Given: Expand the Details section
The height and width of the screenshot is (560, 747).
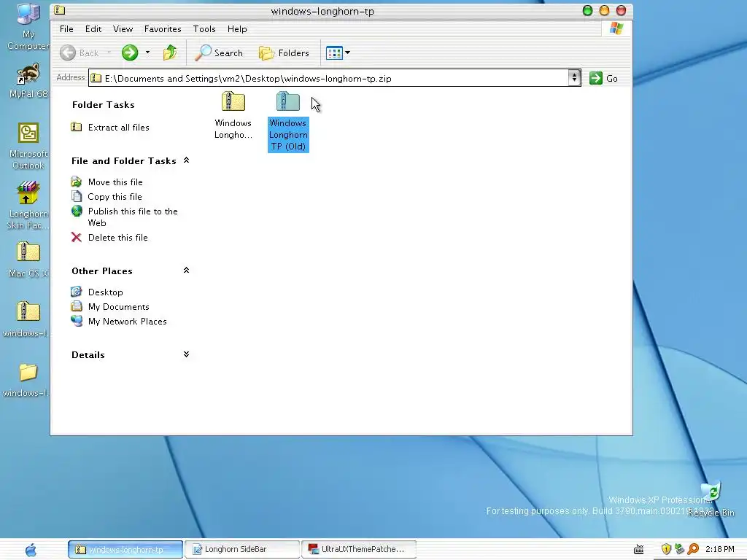Looking at the screenshot, I should pos(186,354).
